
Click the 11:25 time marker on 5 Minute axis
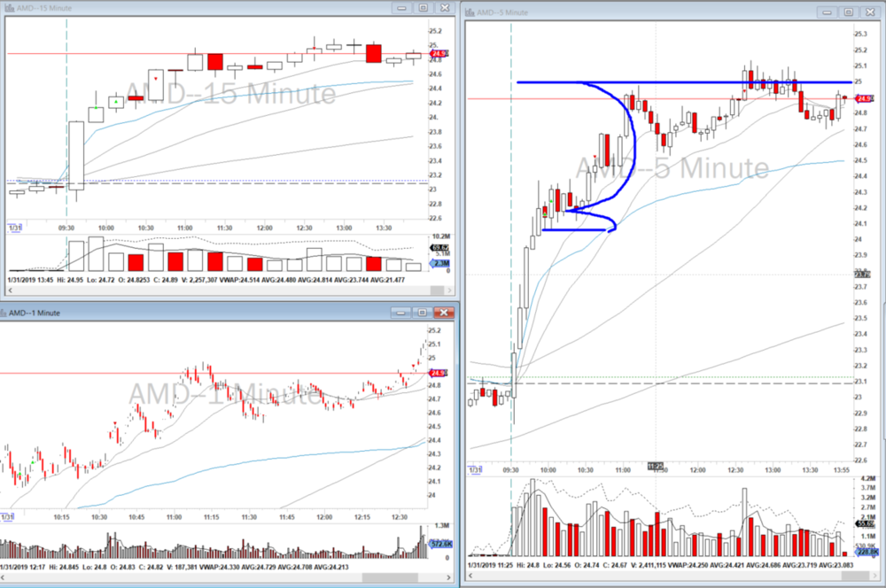(x=656, y=465)
